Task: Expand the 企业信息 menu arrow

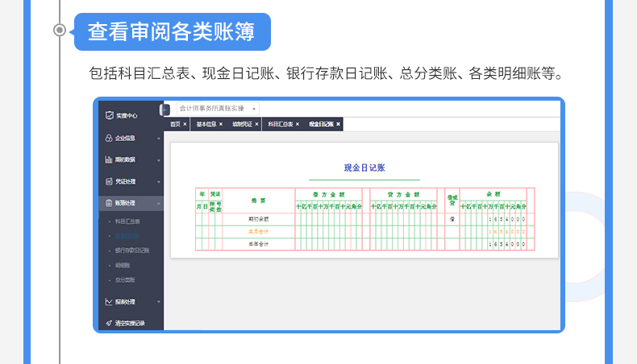Action: 159,139
